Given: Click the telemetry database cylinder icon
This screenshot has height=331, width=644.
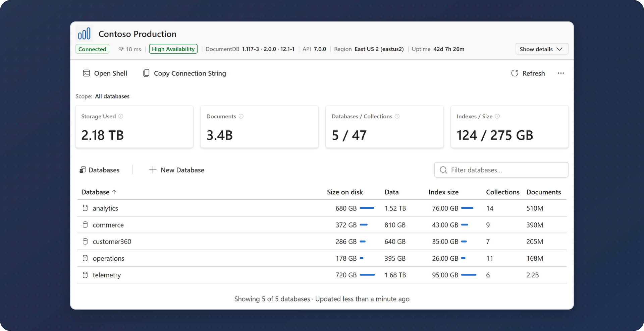Looking at the screenshot, I should pyautogui.click(x=85, y=275).
